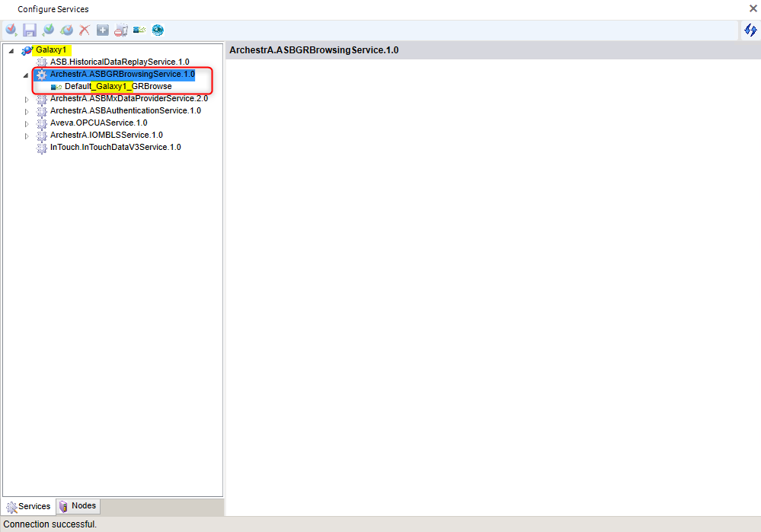This screenshot has height=532, width=761.
Task: Click the floppy disk Save icon
Action: pos(30,30)
